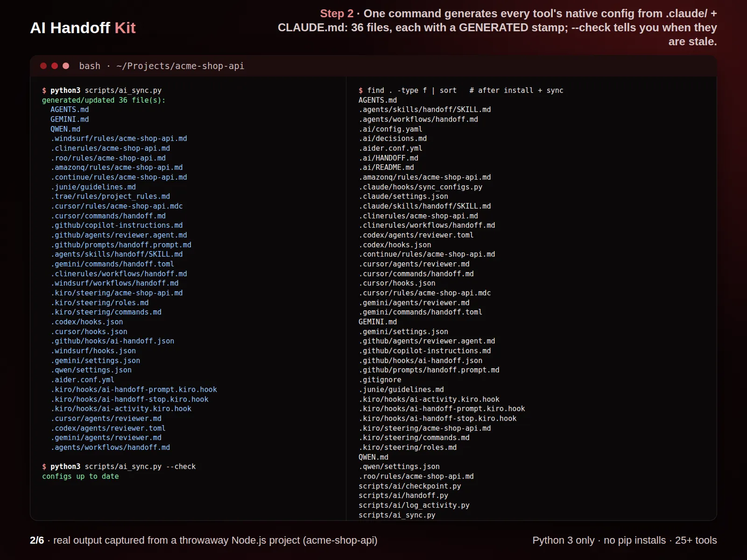The height and width of the screenshot is (560, 747).
Task: Click '.qwen/settings.json' below '.gemini/settings.json' in sync output
Action: pos(91,370)
